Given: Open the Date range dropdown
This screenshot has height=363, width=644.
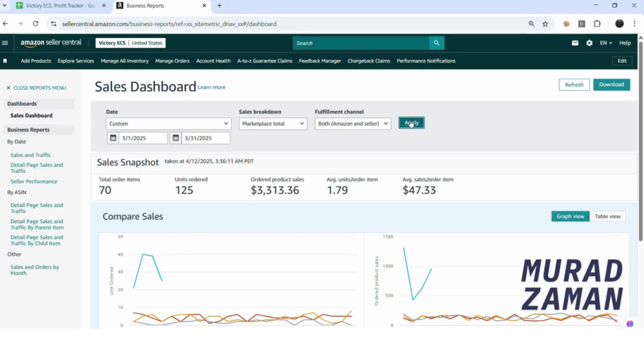Looking at the screenshot, I should [x=168, y=124].
